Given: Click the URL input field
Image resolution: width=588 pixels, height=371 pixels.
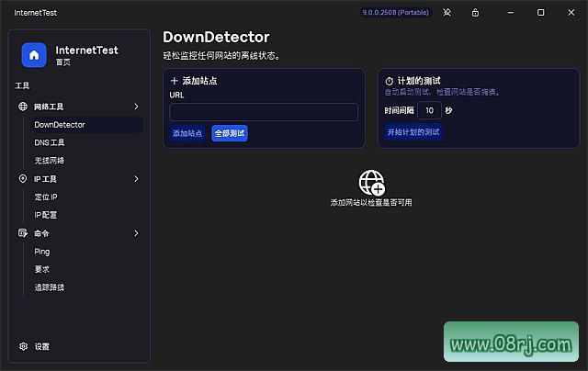Looking at the screenshot, I should pos(264,112).
